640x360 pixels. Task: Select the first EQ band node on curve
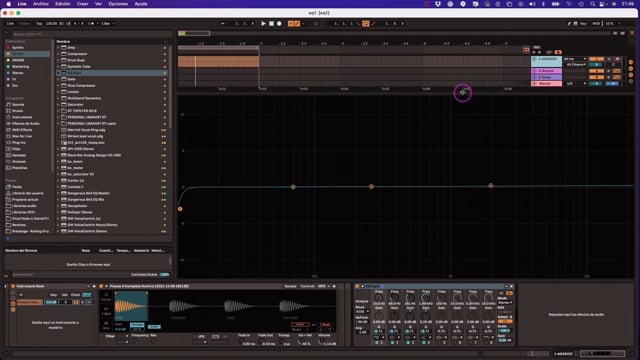point(180,209)
